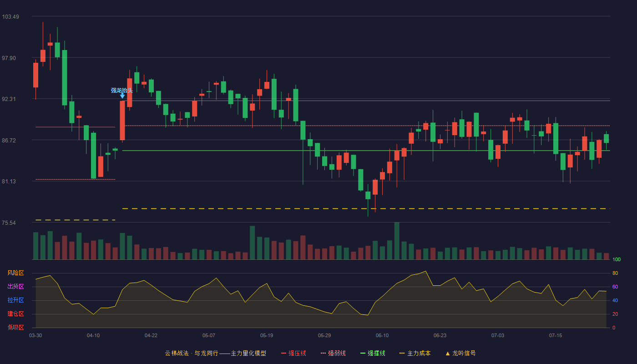637x364 pixels.
Task: Click the 06-10 date axis label
Action: coord(382,335)
